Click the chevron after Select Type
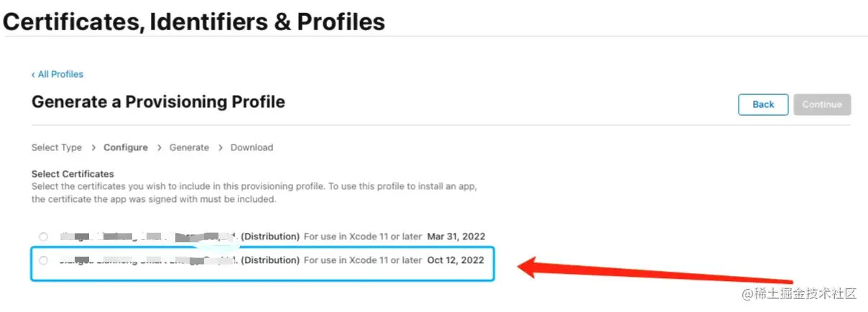 coord(93,147)
